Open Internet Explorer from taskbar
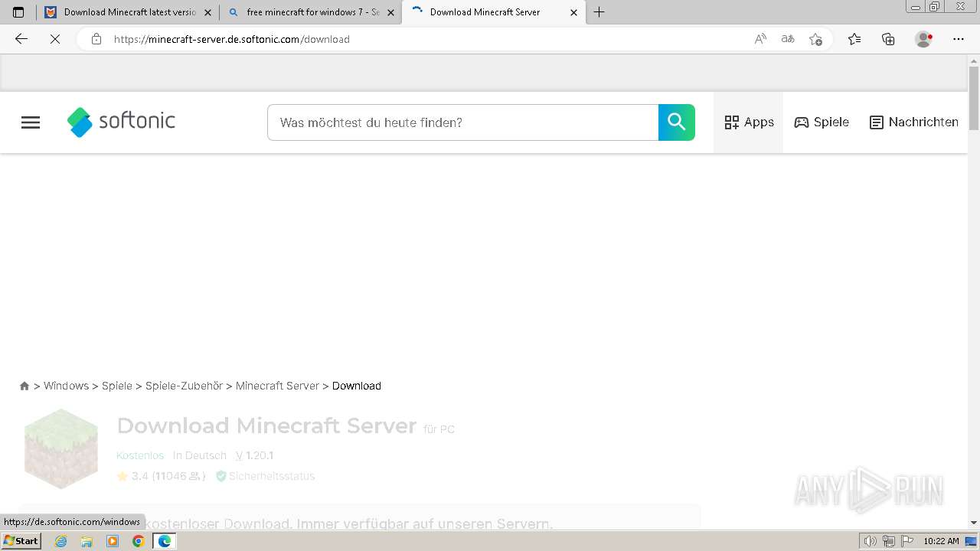980x551 pixels. point(61,541)
